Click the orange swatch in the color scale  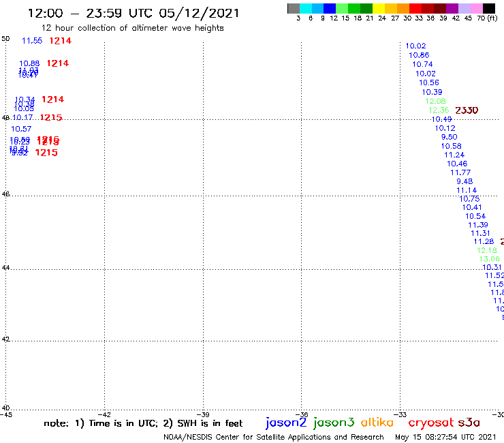tap(403, 8)
